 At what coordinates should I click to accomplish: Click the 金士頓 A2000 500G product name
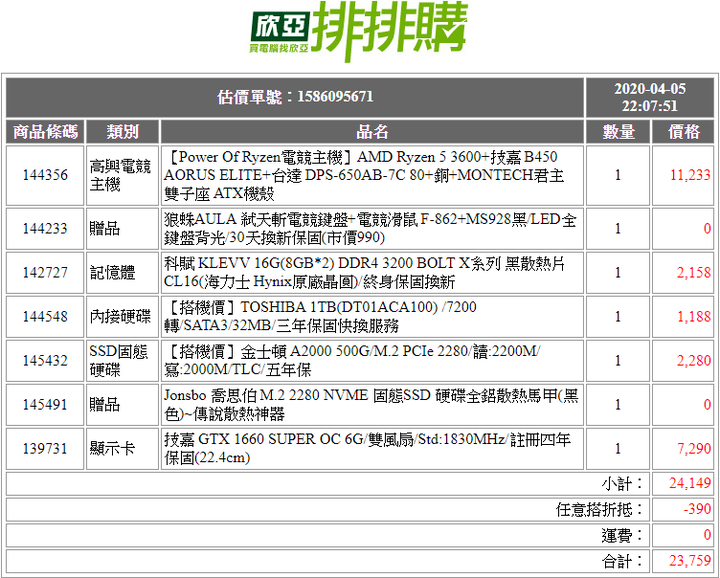pos(352,360)
